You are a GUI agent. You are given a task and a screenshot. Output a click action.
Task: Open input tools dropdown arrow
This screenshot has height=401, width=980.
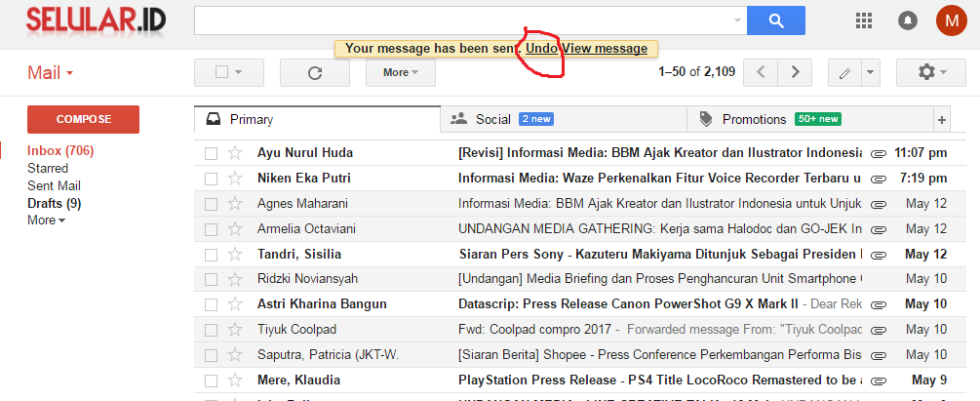[871, 73]
